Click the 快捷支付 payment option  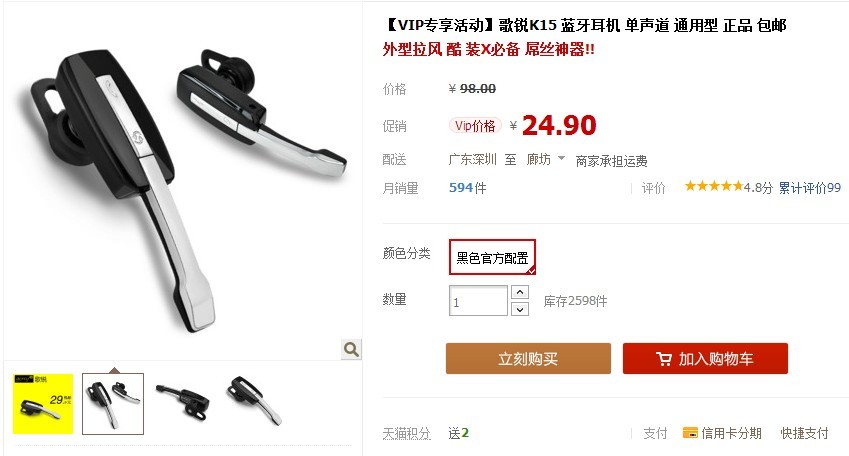804,433
